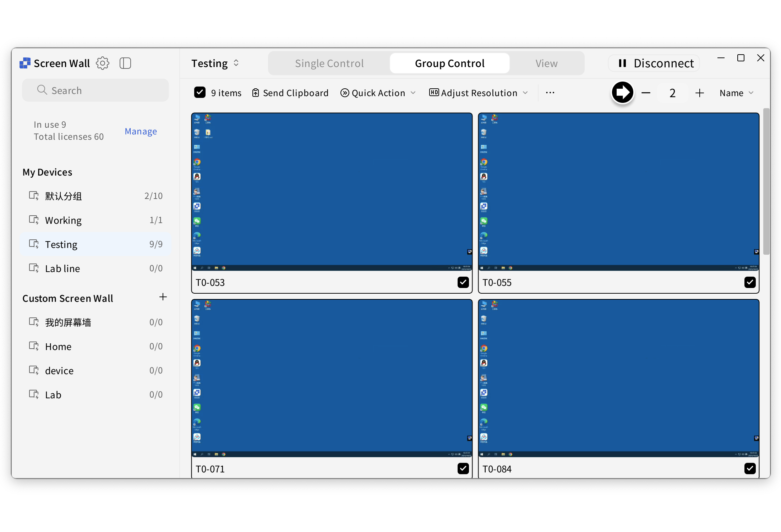Click the Send Clipboard icon
The image size is (781, 532).
point(256,93)
